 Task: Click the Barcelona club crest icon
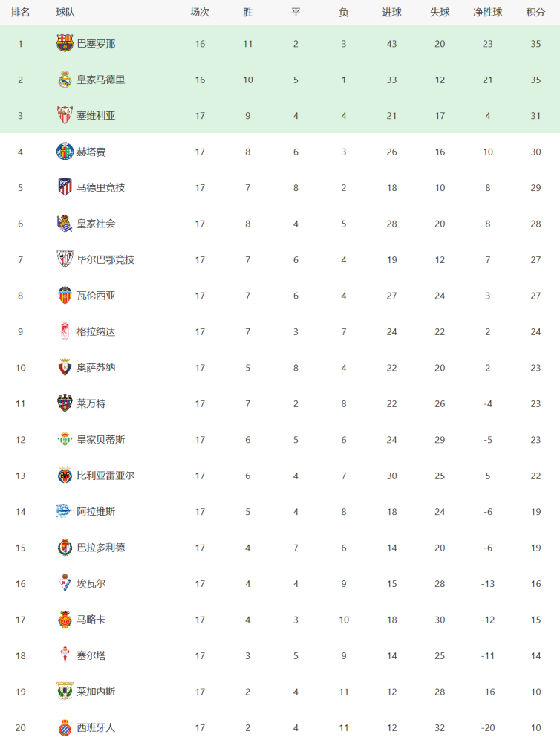(x=65, y=43)
